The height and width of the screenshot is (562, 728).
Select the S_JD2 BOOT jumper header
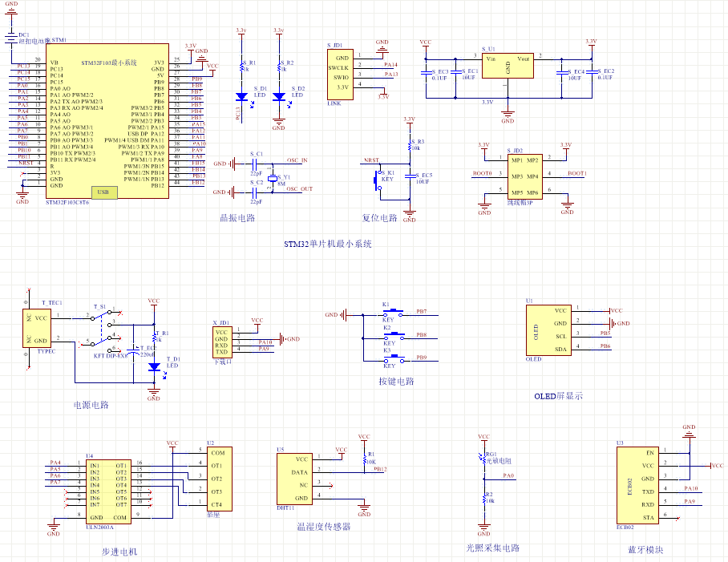524,176
